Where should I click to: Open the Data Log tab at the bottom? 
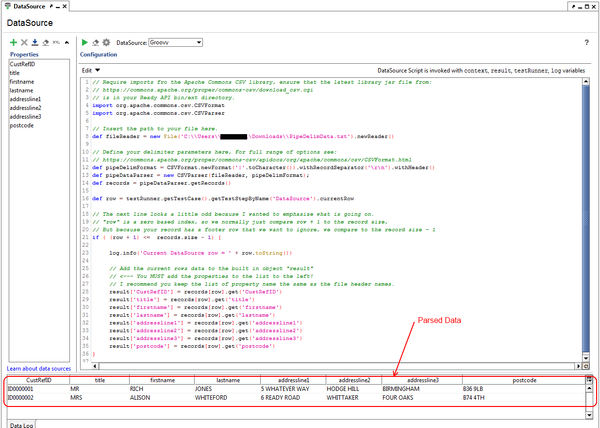tap(22, 424)
